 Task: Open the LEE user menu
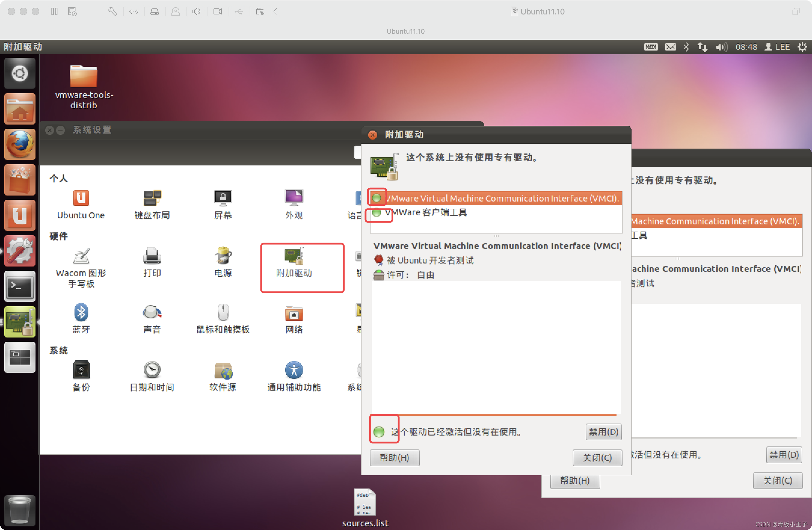(777, 47)
